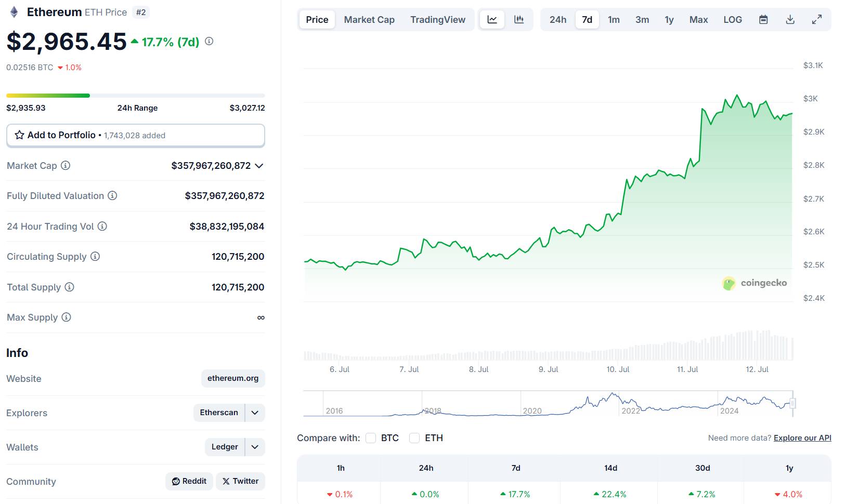Show 24 Hour Trading Vol info icon
Screen dimensions: 846x504
coord(102,226)
